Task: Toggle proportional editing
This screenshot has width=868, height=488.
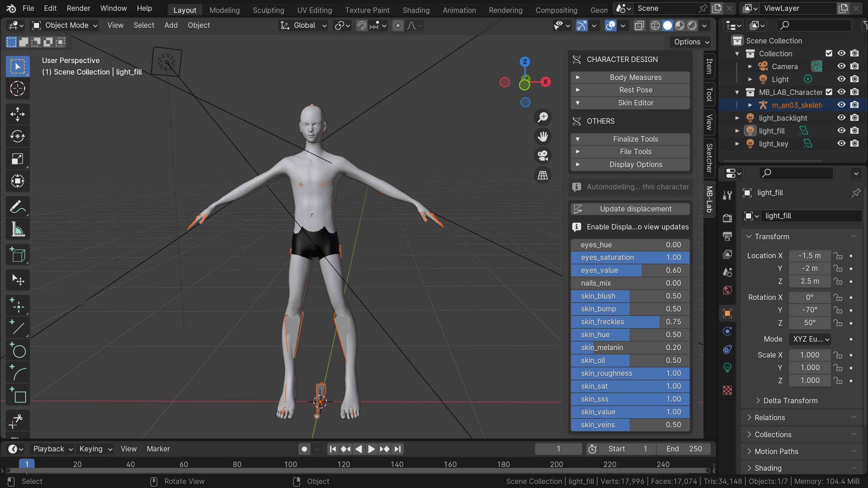Action: 398,25
